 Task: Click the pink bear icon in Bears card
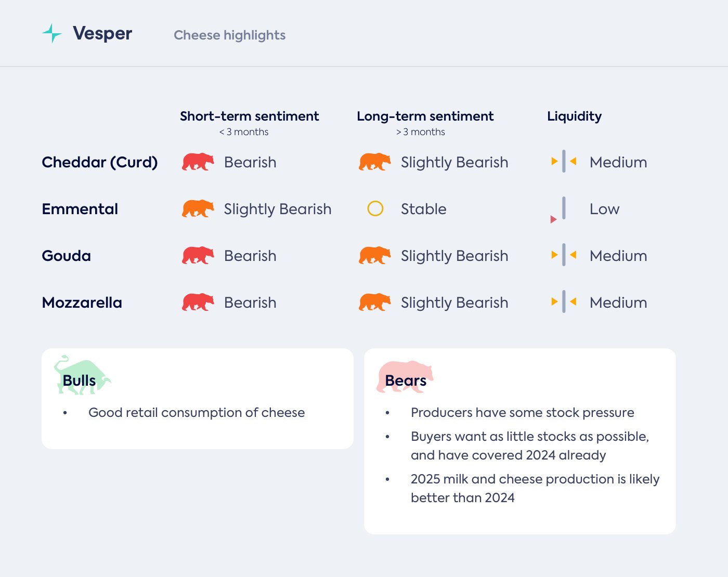(x=405, y=376)
